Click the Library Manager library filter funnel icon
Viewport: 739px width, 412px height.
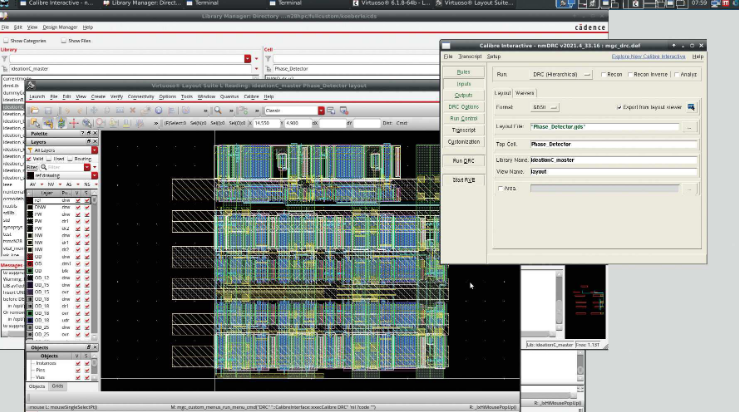tap(5, 58)
